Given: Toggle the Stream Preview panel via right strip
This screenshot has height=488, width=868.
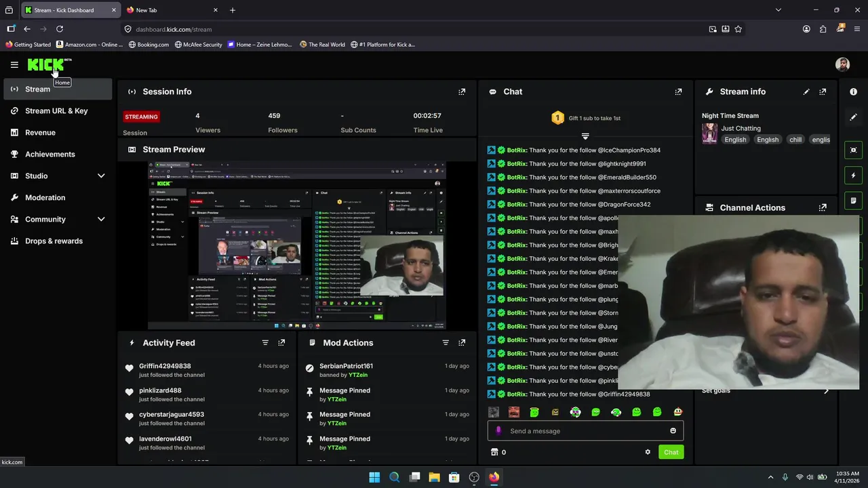Looking at the screenshot, I should pyautogui.click(x=853, y=150).
